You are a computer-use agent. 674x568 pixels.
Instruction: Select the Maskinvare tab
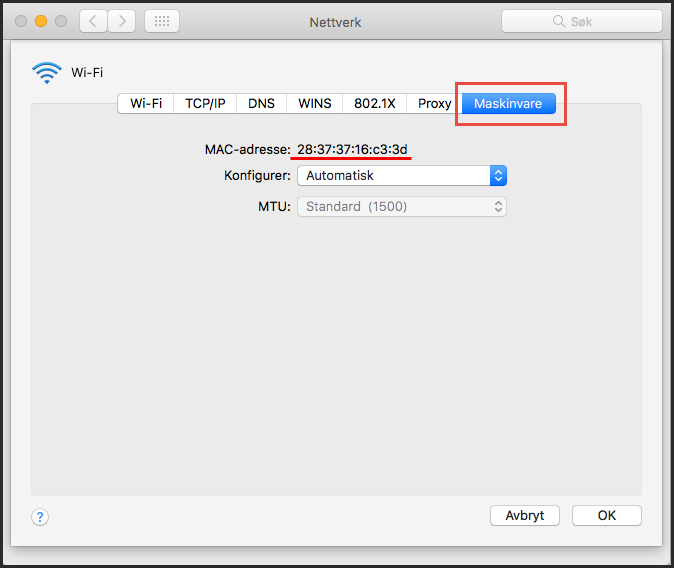pos(509,104)
